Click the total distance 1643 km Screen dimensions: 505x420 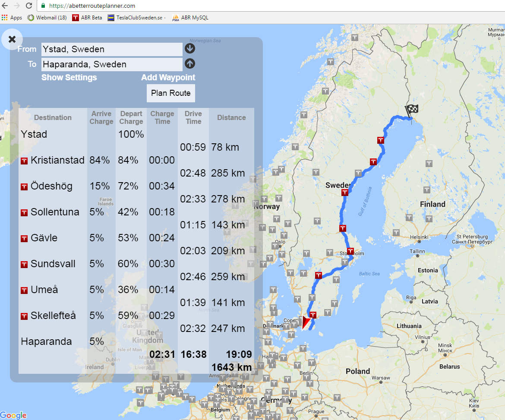[231, 367]
